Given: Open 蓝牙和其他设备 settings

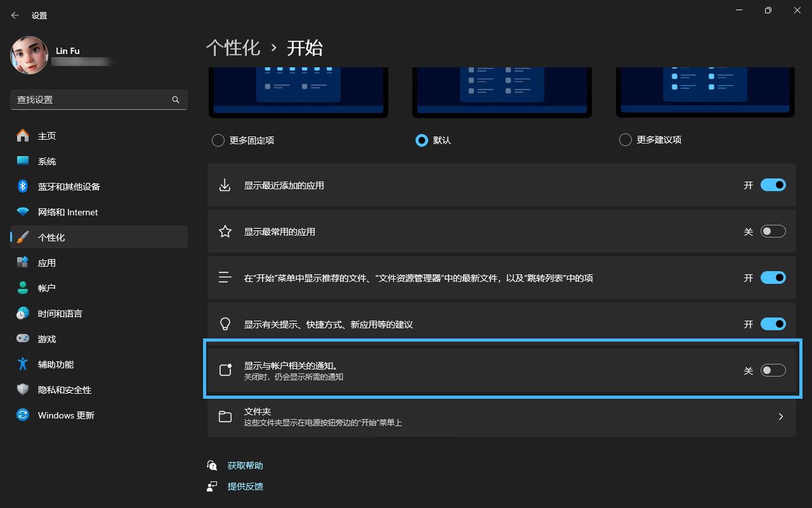Looking at the screenshot, I should (x=99, y=187).
